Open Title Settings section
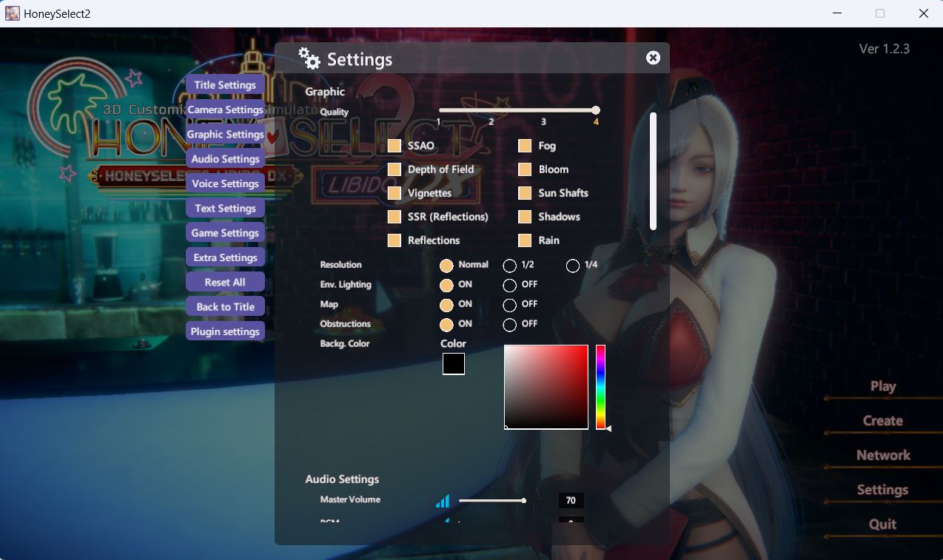The width and height of the screenshot is (943, 560). click(x=225, y=84)
